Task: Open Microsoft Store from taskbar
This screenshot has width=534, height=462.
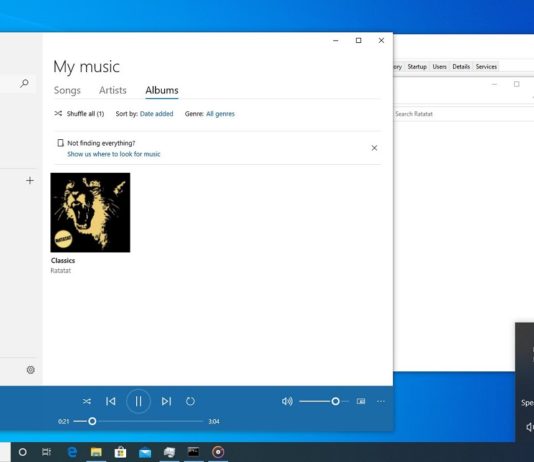Action: (x=120, y=452)
